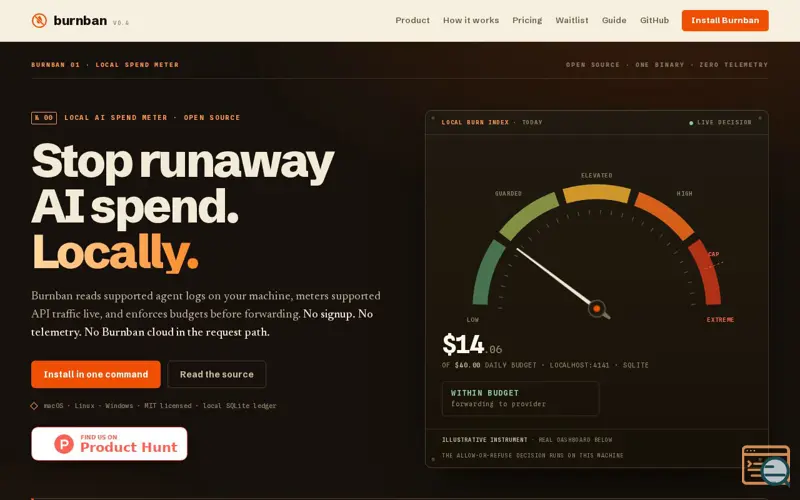
Task: Go to How it works section
Action: (x=471, y=20)
